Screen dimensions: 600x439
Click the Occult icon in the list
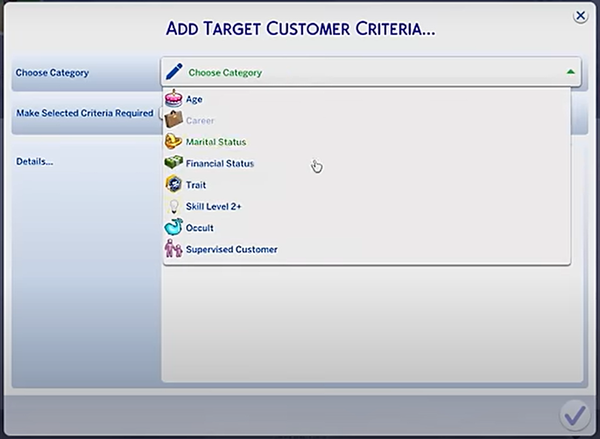point(174,227)
